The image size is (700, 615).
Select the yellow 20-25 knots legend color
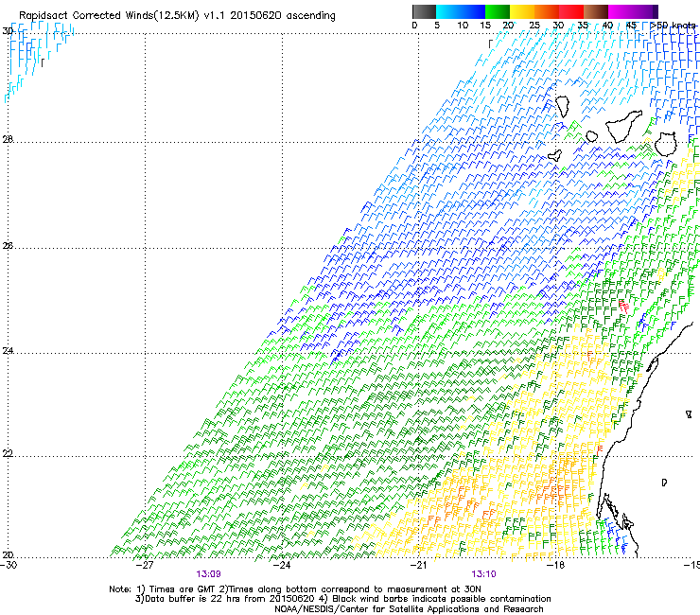pos(522,11)
